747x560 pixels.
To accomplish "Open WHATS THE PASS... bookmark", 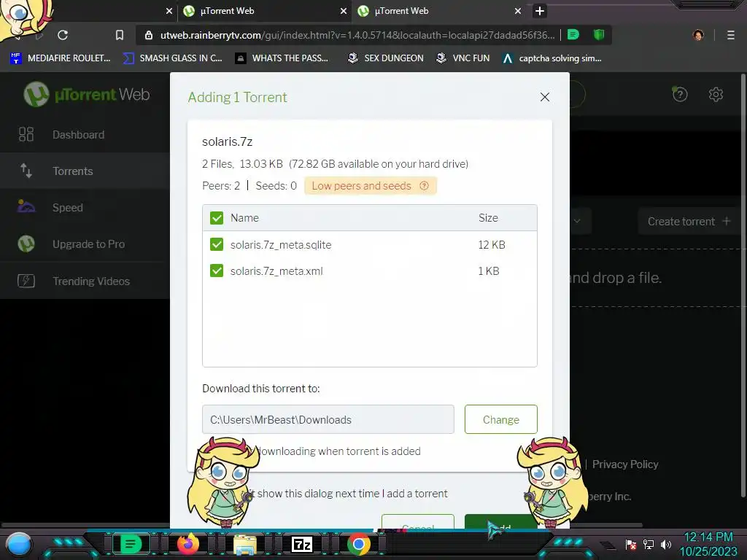I will point(282,58).
